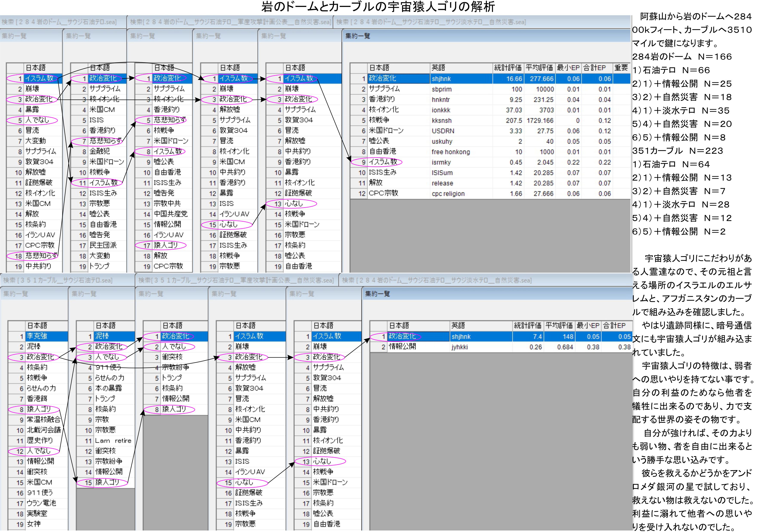
Task: Select the 北戴河会議 entry
Action: [44, 430]
